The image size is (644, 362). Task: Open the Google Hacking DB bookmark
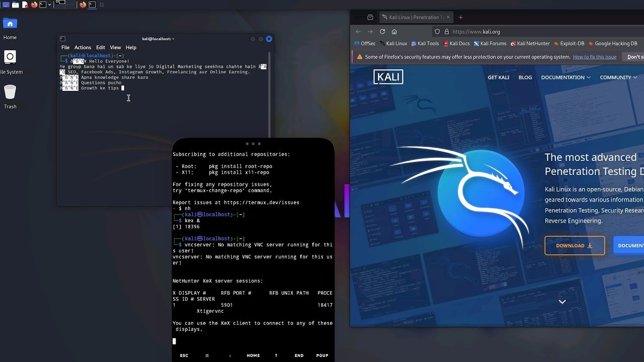(613, 43)
